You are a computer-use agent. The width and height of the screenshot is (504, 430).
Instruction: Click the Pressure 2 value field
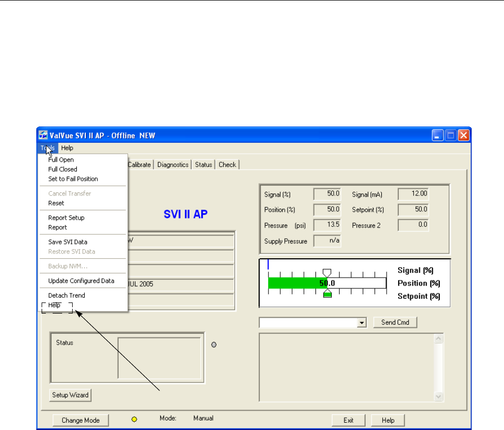(x=413, y=225)
